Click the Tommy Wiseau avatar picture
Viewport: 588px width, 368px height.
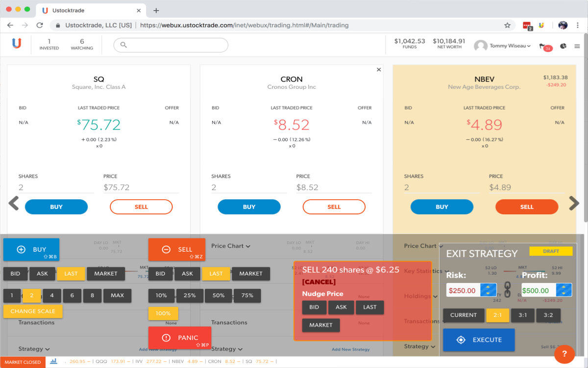(x=481, y=46)
